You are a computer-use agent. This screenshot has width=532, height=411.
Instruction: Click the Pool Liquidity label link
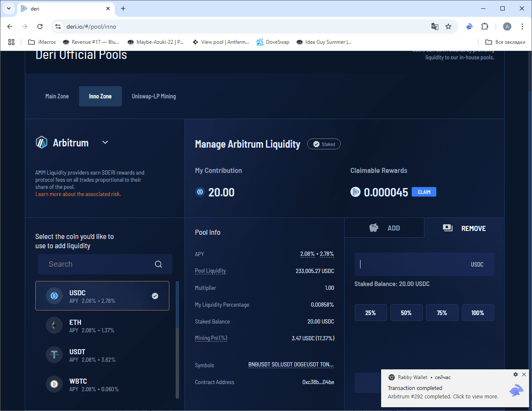[x=211, y=271]
